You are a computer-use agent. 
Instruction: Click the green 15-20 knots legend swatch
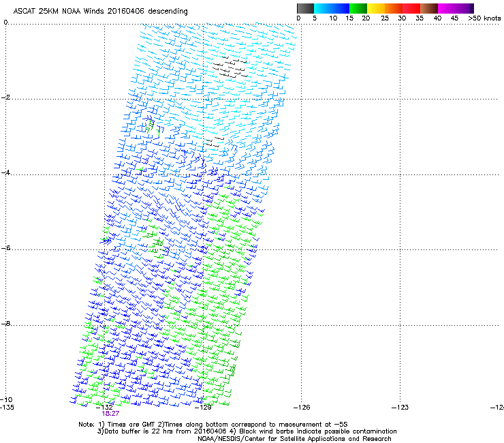(358, 8)
